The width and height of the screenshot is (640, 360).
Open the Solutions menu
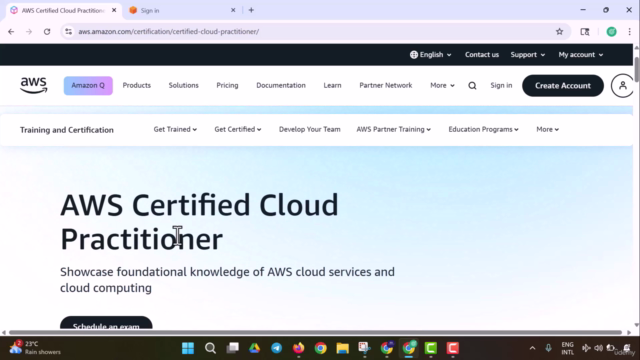coord(183,85)
